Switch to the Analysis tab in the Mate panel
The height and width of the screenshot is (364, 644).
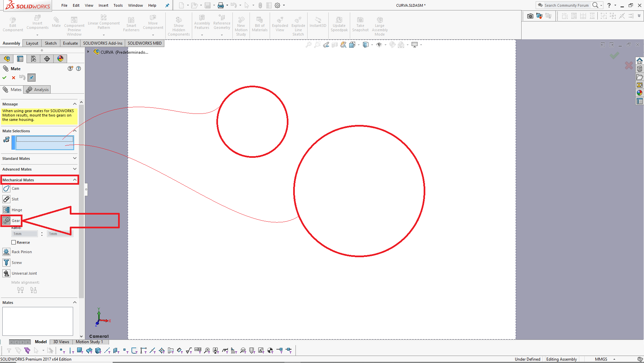(x=37, y=89)
